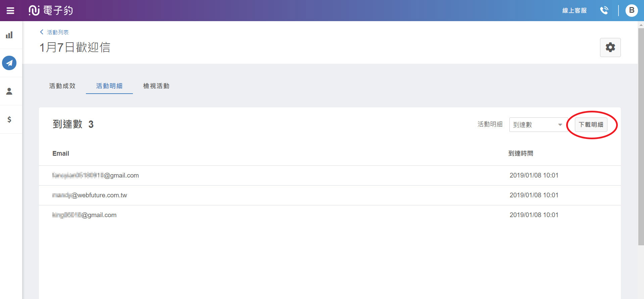Click the phone support icon
The height and width of the screenshot is (299, 644).
coord(604,10)
